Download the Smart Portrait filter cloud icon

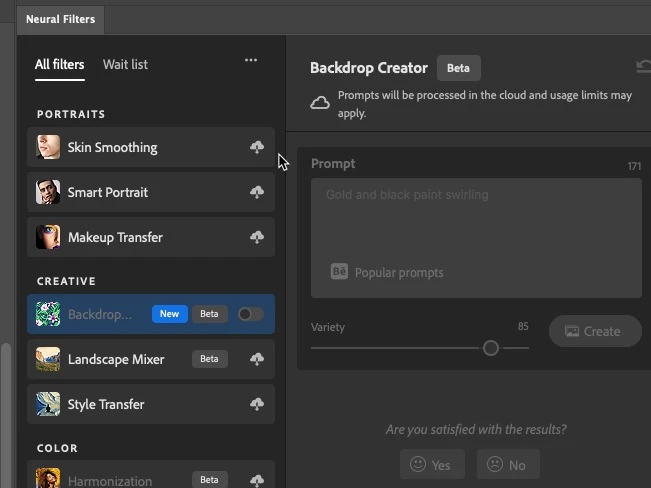point(257,192)
